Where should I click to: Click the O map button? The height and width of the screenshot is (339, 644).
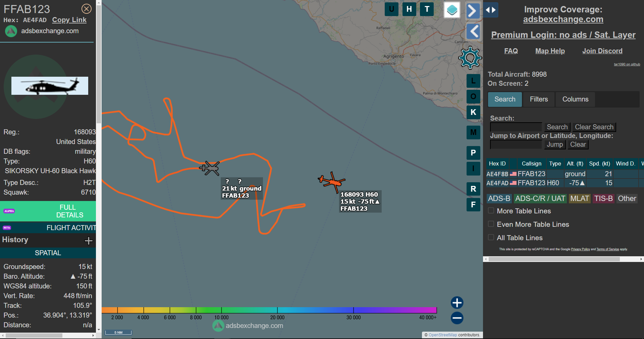point(473,96)
